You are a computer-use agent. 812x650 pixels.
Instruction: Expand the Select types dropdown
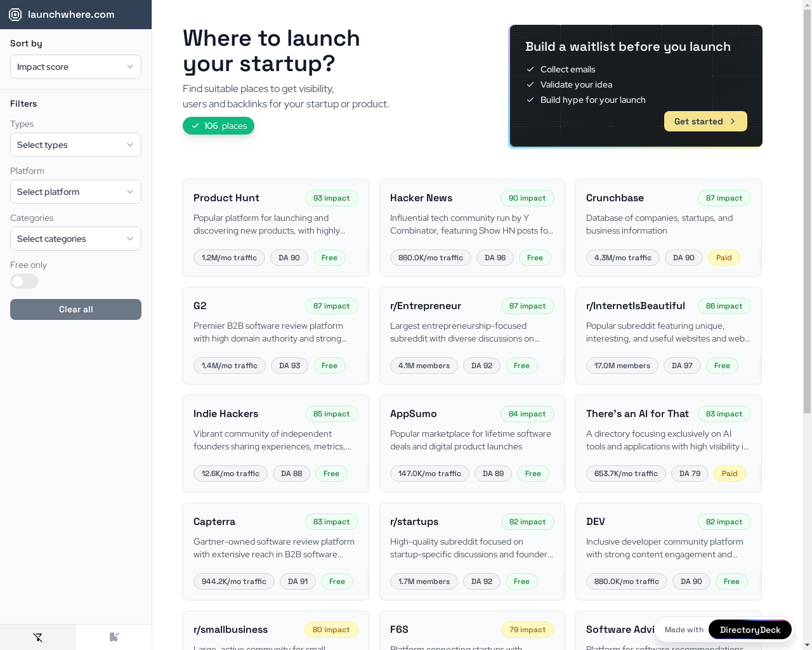pos(75,145)
